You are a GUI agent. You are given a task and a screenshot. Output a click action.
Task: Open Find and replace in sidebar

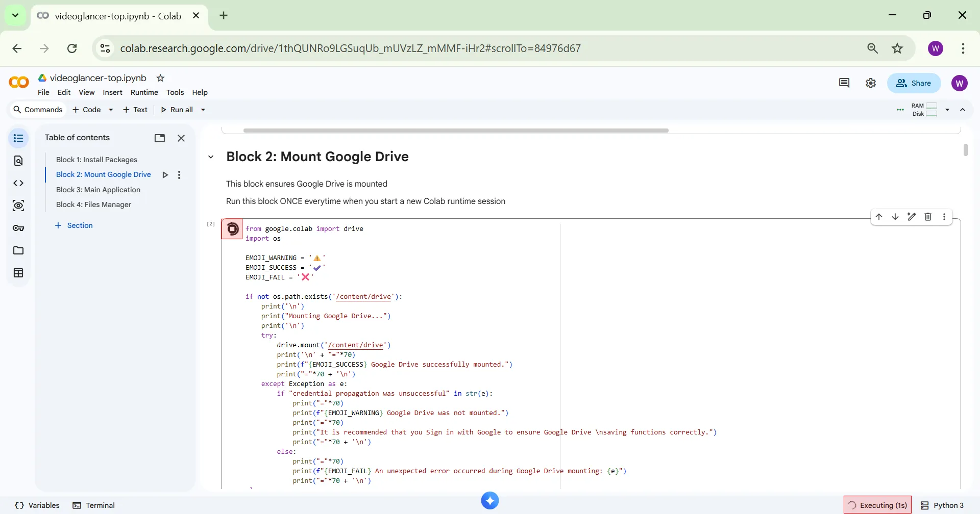(18, 161)
